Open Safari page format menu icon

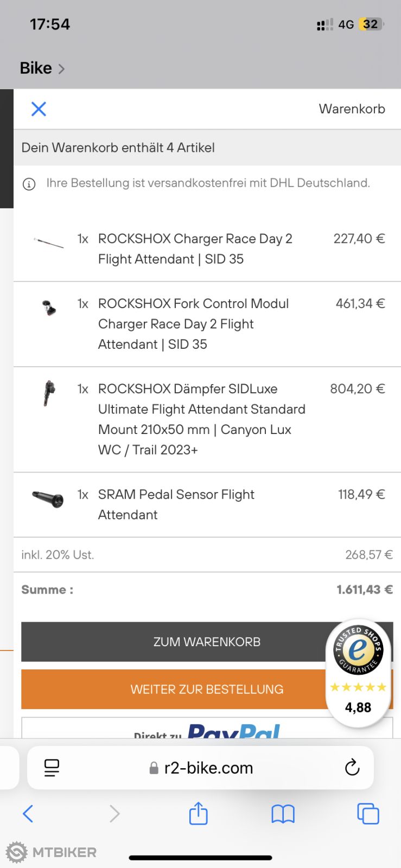point(52,767)
